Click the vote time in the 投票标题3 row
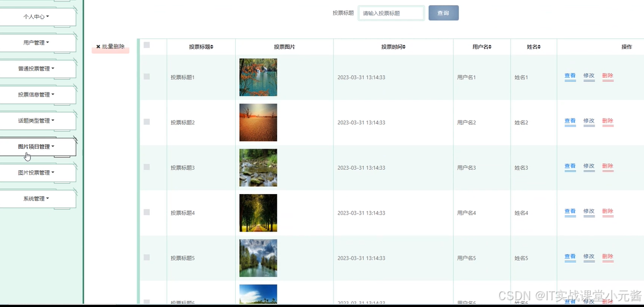This screenshot has height=307, width=644. point(362,167)
